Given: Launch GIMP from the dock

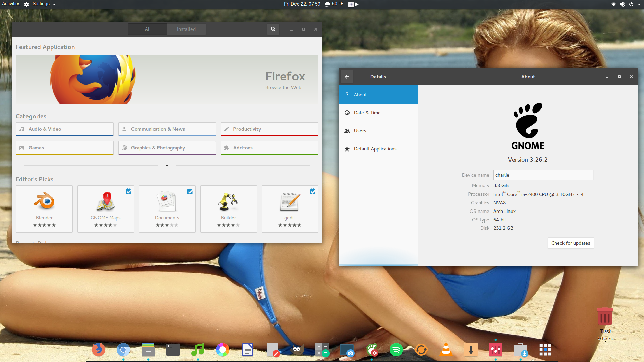Looking at the screenshot, I should click(x=297, y=350).
